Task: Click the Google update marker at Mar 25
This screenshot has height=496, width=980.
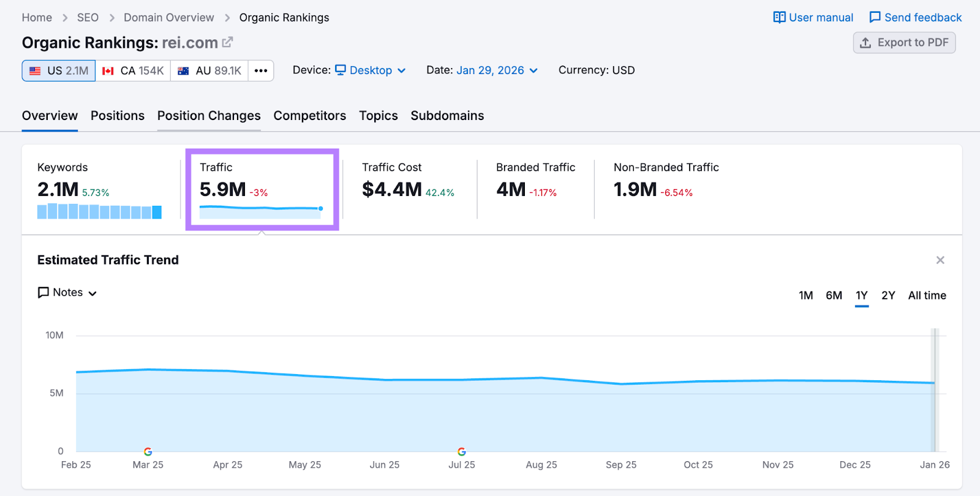Action: click(x=148, y=452)
